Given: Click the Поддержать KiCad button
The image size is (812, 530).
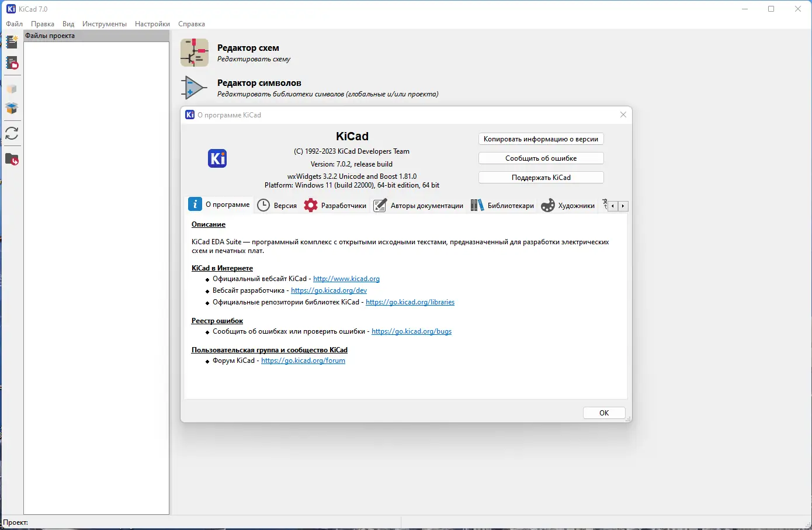Looking at the screenshot, I should tap(541, 178).
